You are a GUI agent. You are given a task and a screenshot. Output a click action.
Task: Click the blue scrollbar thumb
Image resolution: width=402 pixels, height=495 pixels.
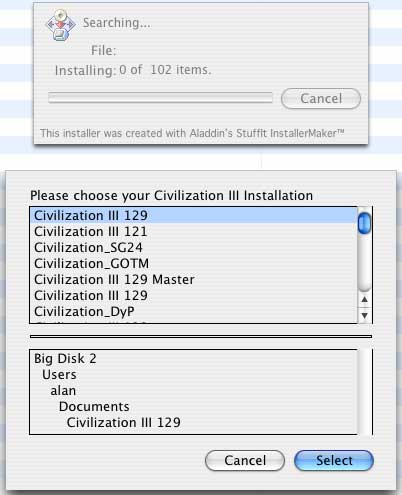(364, 223)
